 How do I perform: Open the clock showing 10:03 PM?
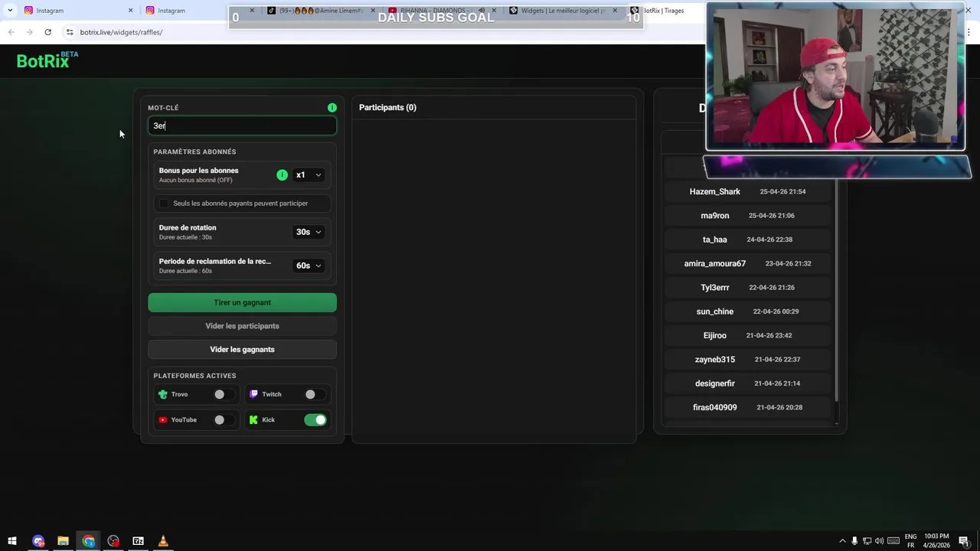click(936, 541)
